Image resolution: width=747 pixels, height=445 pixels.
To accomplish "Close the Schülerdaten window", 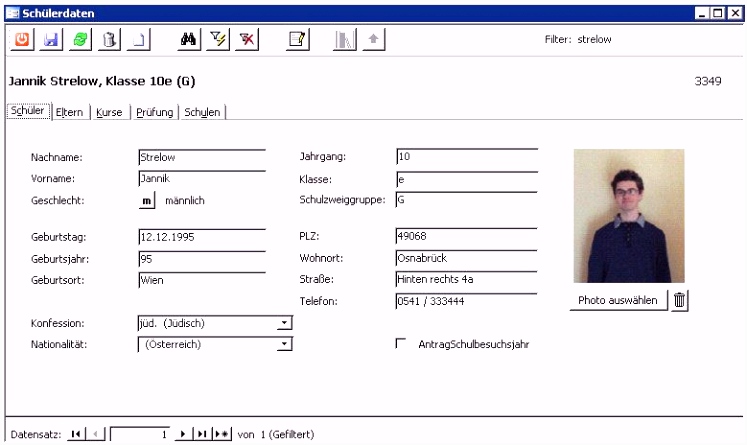I will click(735, 13).
